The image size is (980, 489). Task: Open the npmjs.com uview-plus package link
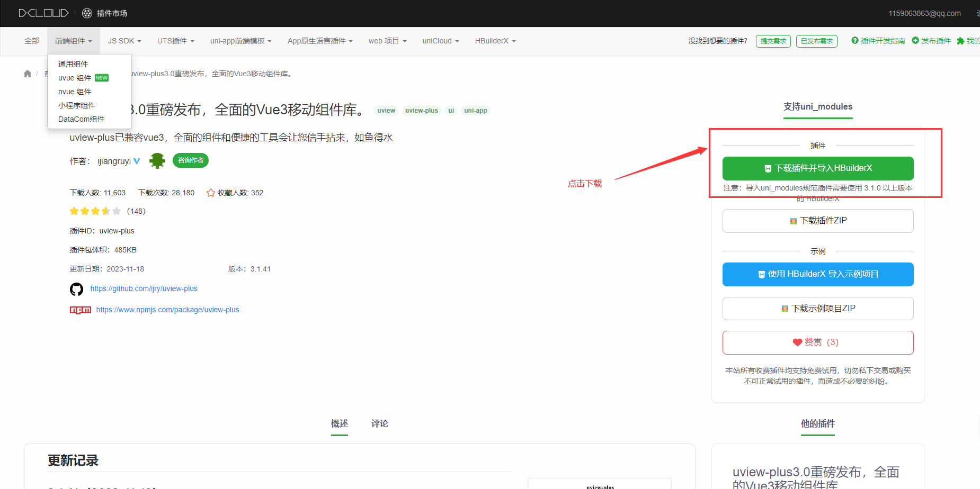click(x=167, y=310)
